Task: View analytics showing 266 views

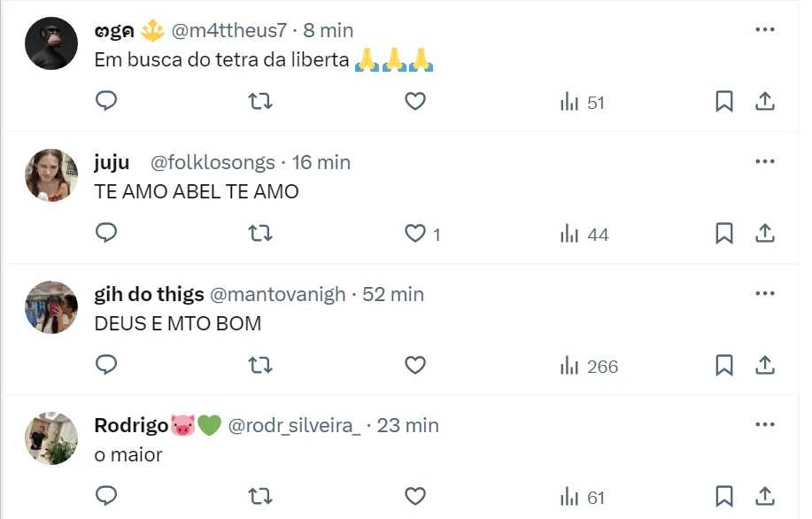Action: tap(589, 366)
